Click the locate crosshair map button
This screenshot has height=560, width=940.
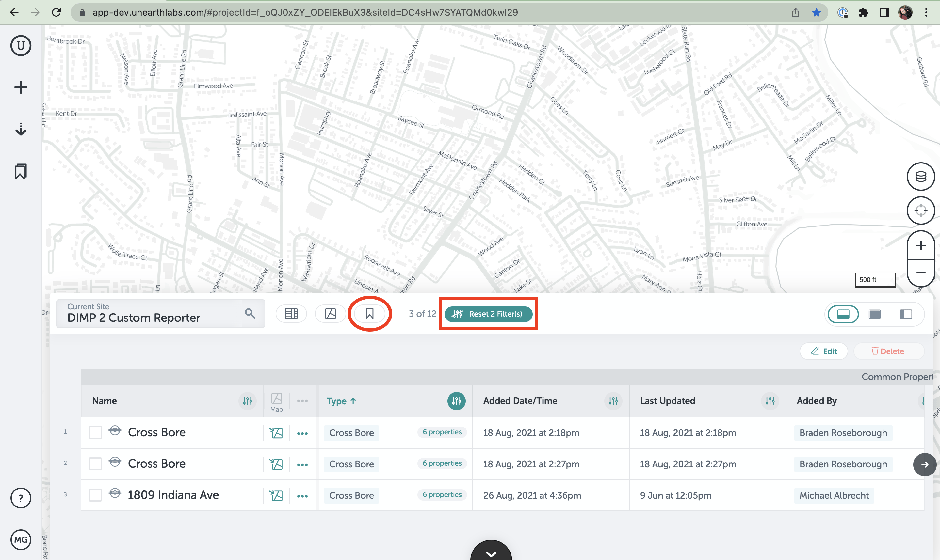coord(920,210)
